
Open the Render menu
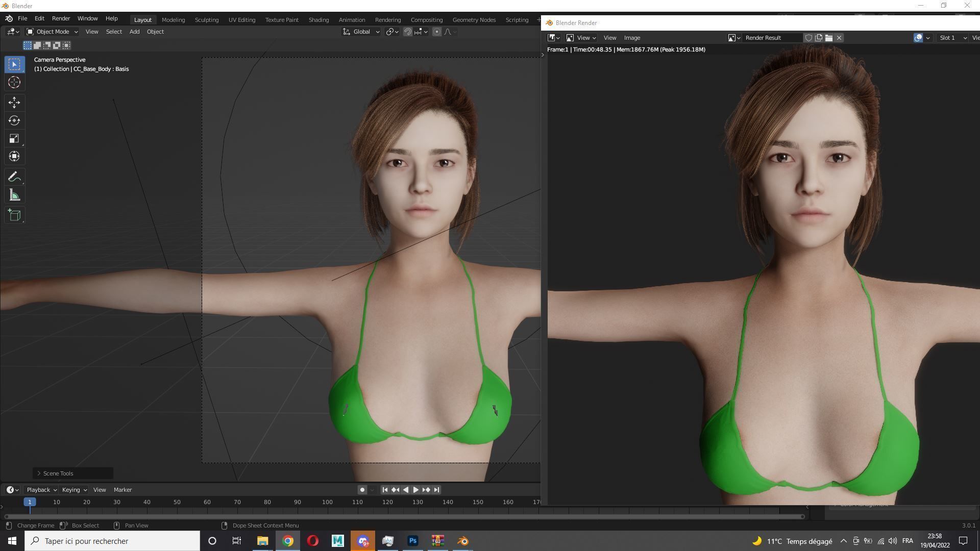tap(61, 18)
